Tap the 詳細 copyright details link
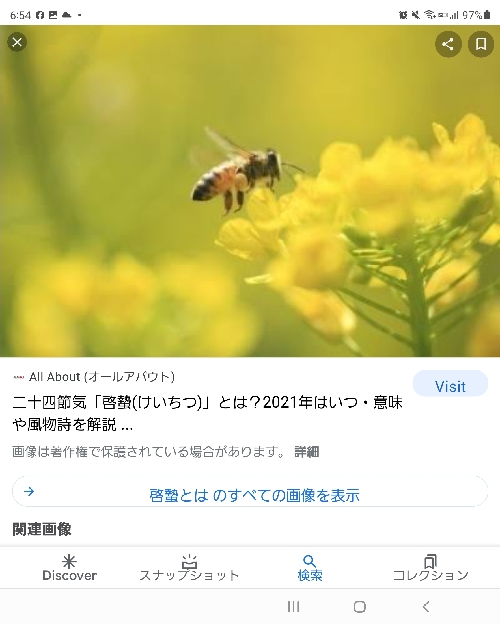 (307, 452)
